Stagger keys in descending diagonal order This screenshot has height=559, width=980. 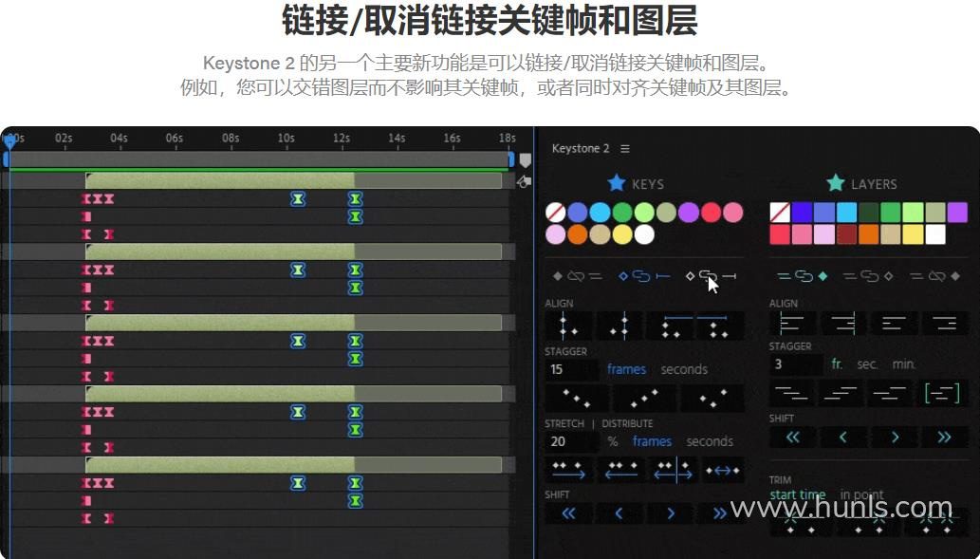coord(576,398)
